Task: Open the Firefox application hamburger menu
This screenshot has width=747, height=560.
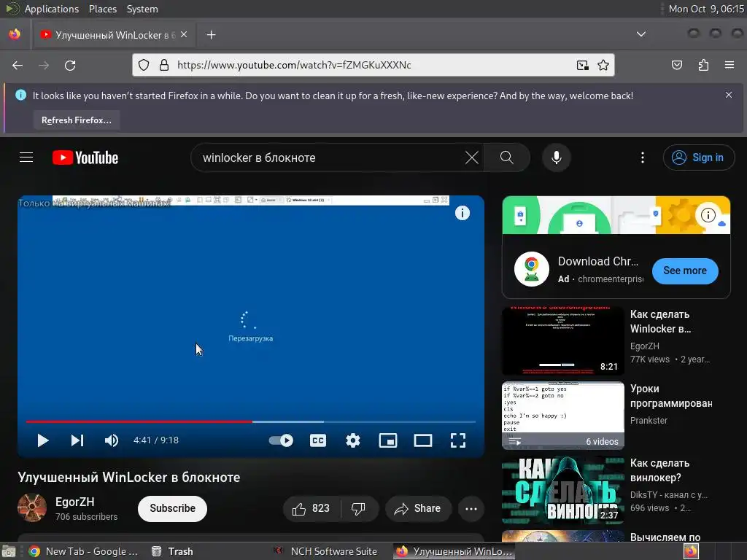Action: (x=729, y=65)
